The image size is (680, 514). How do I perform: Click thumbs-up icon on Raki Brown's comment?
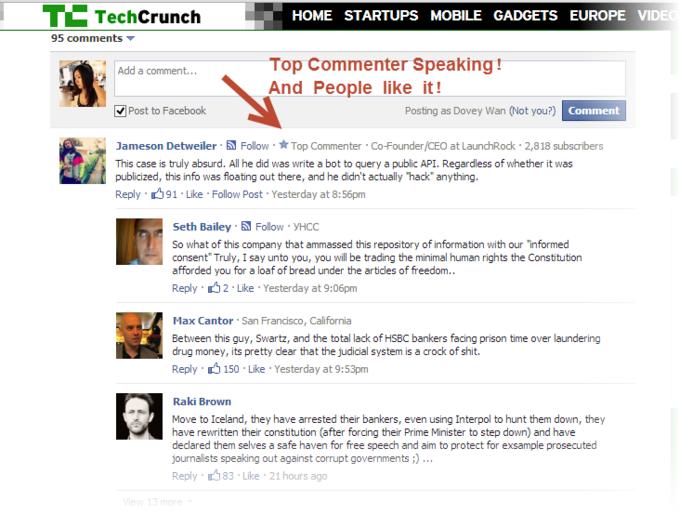[x=214, y=475]
